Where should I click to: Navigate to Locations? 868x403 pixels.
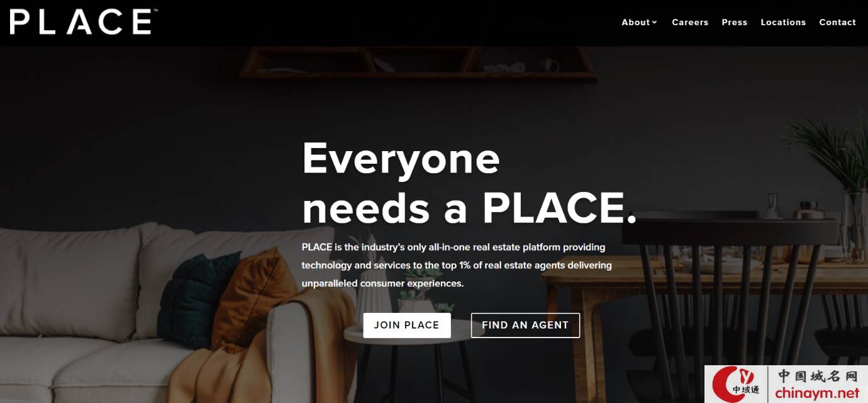783,22
